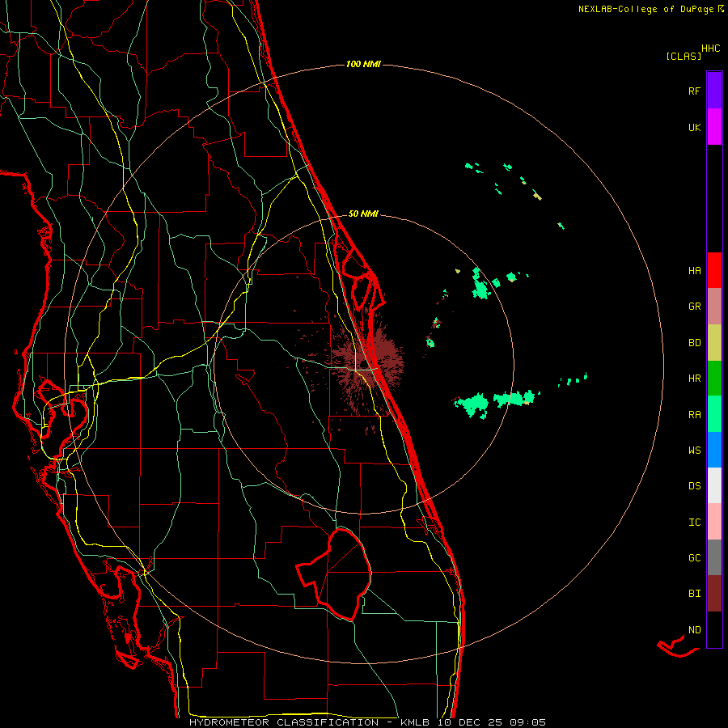Viewport: 728px width, 728px height.
Task: Click the 10 DEC 25 date stamp
Action: tap(469, 722)
